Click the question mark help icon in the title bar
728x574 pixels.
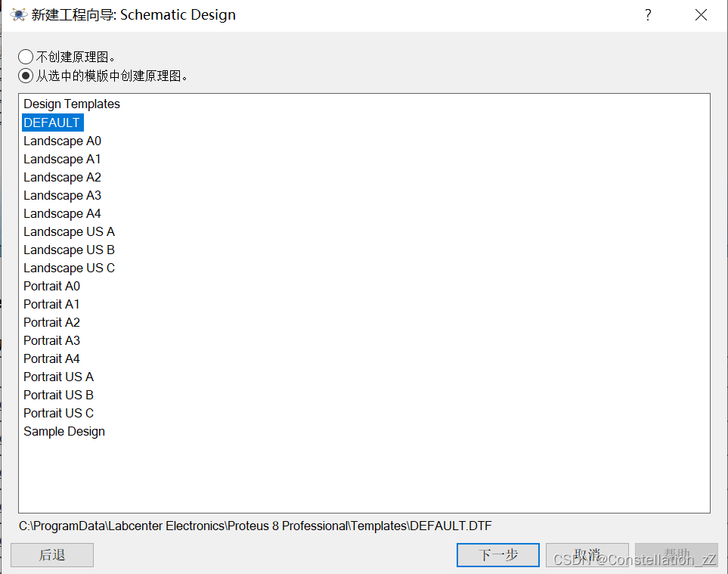pyautogui.click(x=648, y=15)
